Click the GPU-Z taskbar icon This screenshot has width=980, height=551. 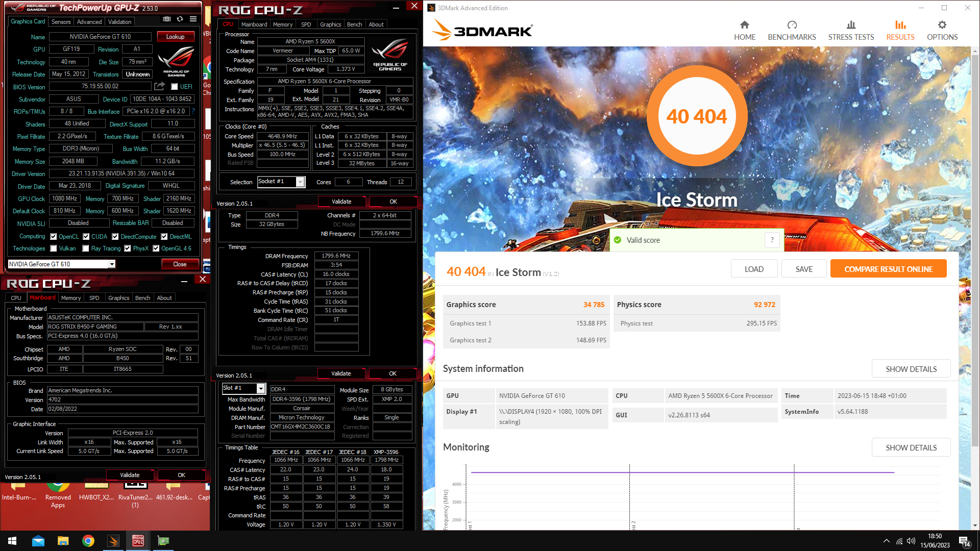tap(163, 541)
